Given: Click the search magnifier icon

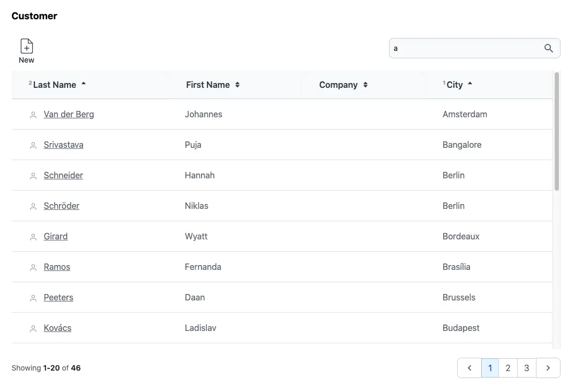Looking at the screenshot, I should point(548,48).
